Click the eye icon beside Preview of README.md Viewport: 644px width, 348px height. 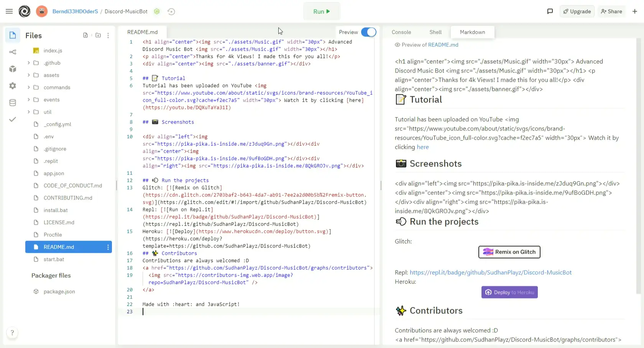[x=398, y=45]
